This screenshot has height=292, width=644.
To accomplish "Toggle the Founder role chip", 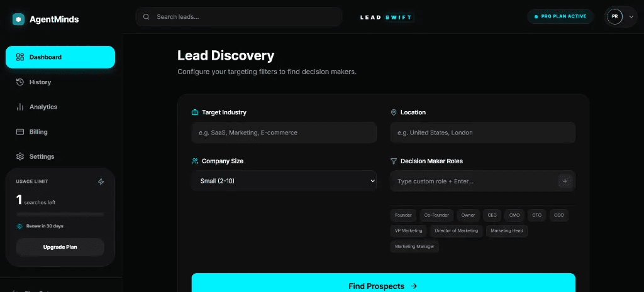I will [403, 215].
